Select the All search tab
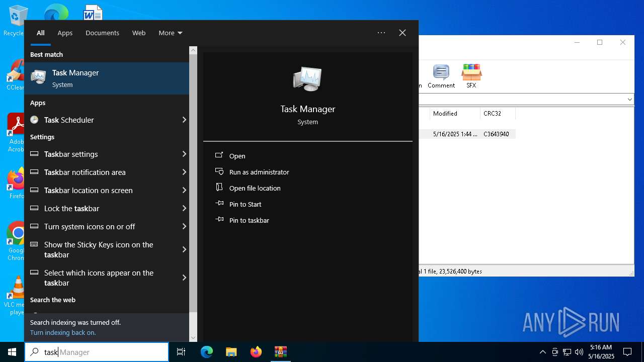Screen dimensions: 644x362 41,33
